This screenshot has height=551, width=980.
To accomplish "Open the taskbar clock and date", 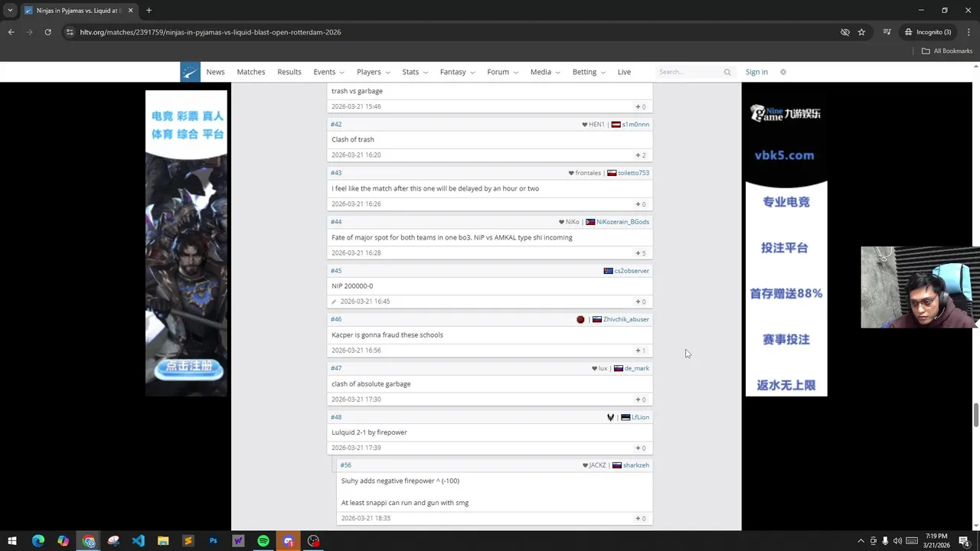I will tap(936, 541).
